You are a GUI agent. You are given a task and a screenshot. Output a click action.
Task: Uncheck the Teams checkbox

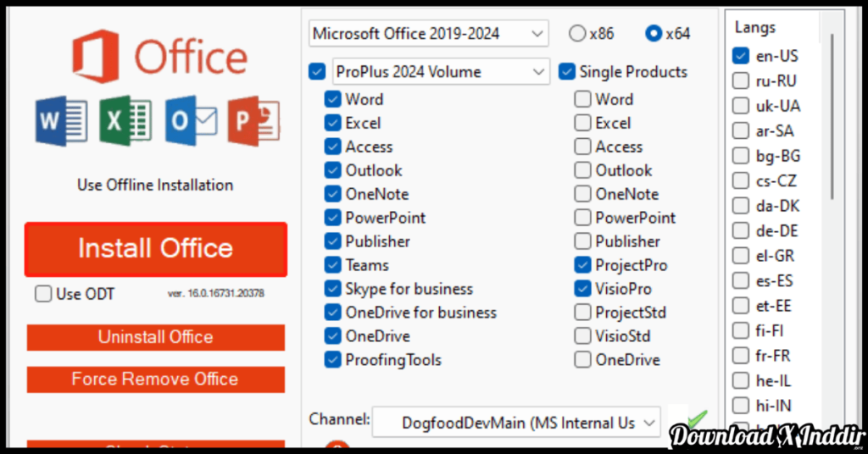332,265
